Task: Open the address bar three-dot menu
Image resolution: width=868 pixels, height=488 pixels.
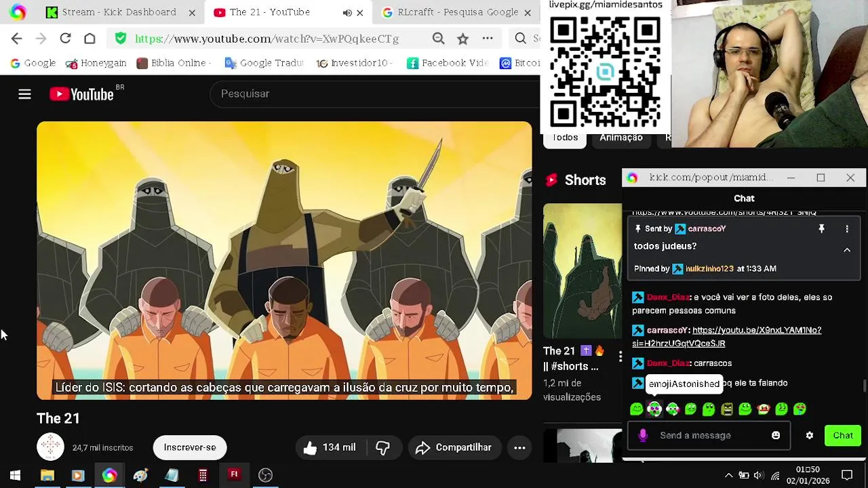Action: tap(488, 39)
